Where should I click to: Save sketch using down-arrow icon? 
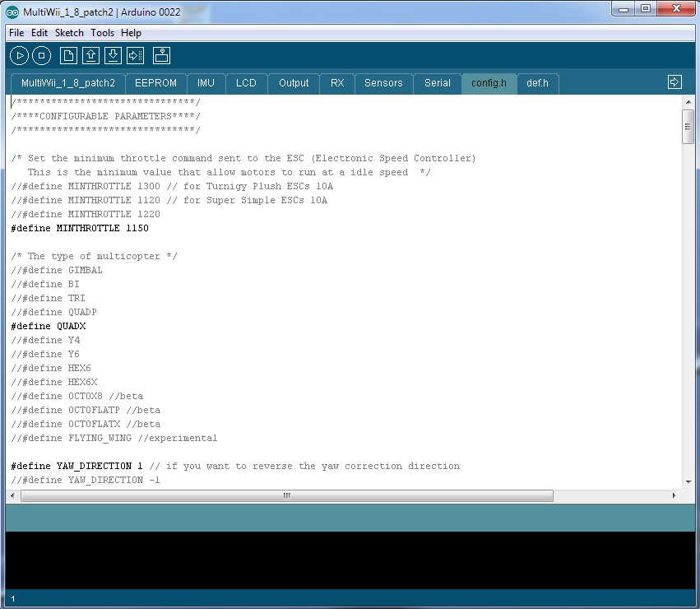coord(114,56)
